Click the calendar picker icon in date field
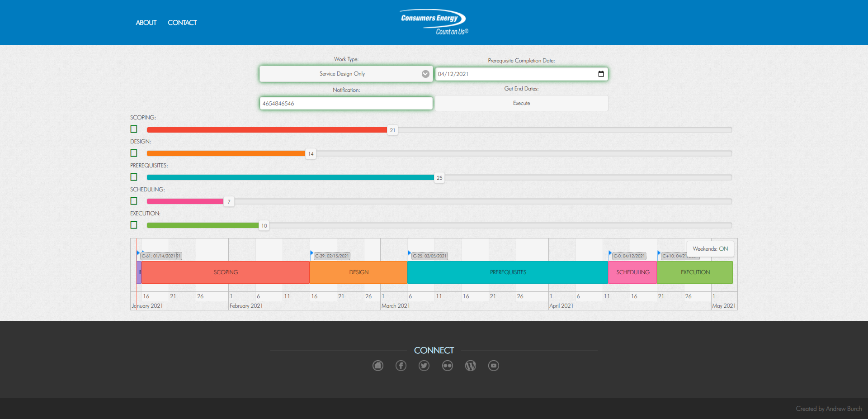This screenshot has height=419, width=868. 601,74
